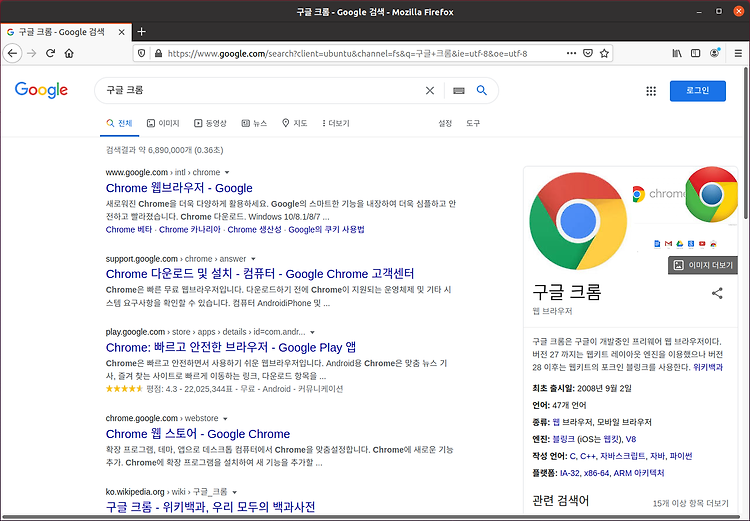Click the 파이썬 language link

(x=681, y=456)
